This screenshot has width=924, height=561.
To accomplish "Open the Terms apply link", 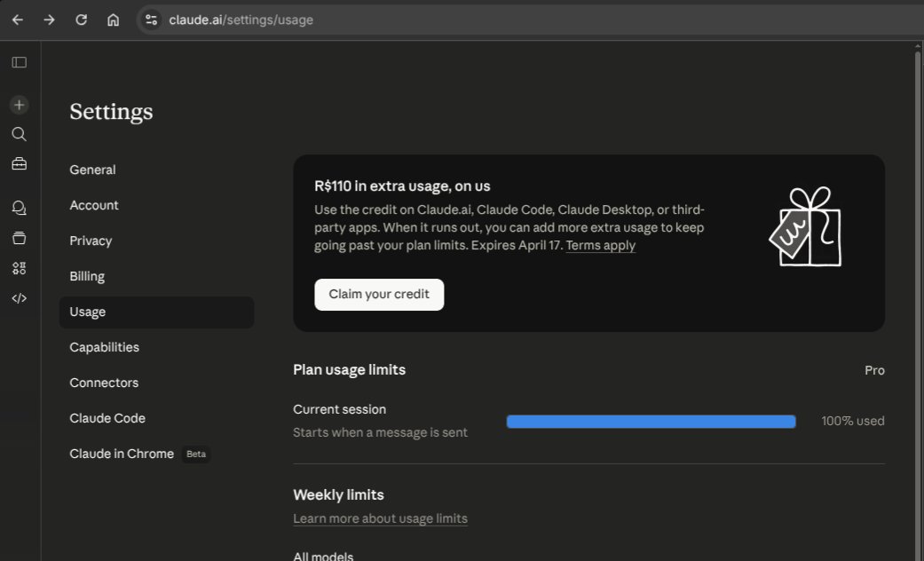I will 601,245.
